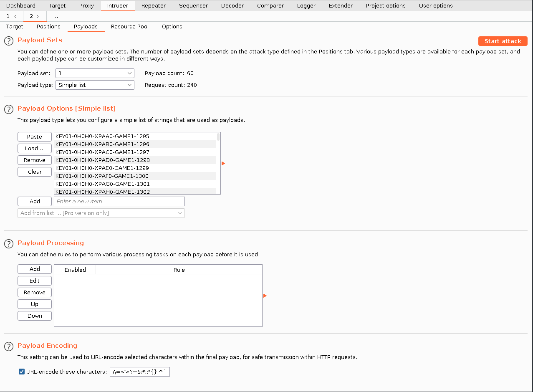This screenshot has height=392, width=533.
Task: Toggle URL-encode these characters checkbox
Action: tap(22, 372)
